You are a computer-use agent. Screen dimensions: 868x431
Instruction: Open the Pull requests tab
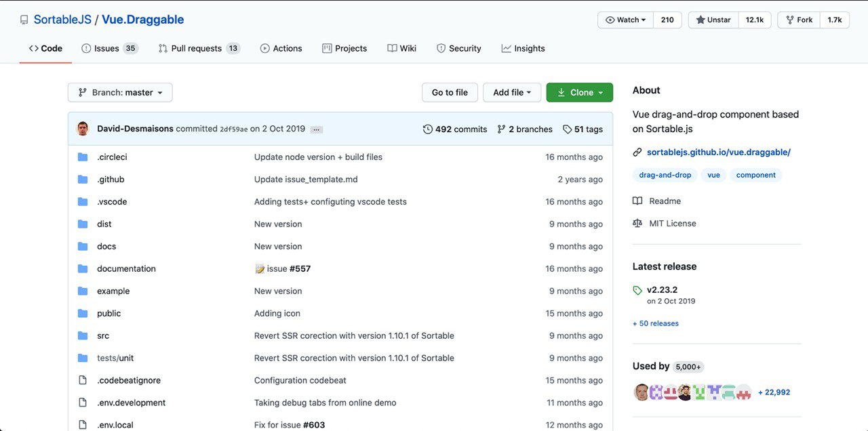[x=198, y=49]
